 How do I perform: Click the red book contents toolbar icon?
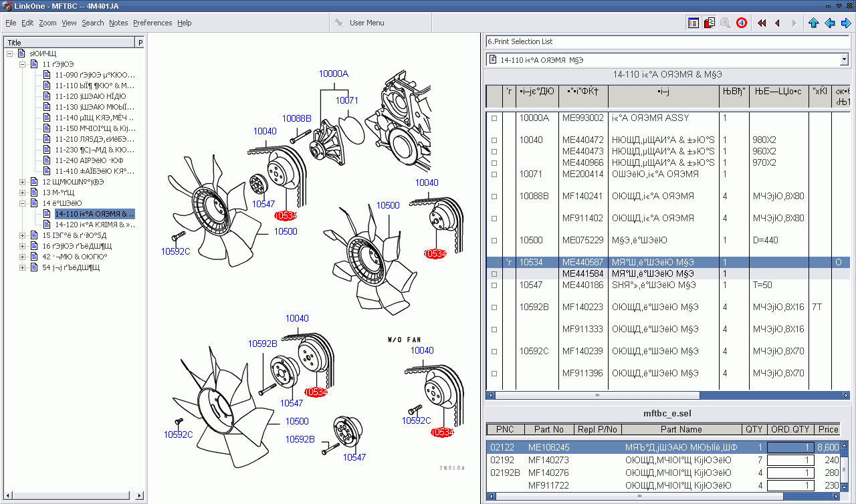coord(710,23)
